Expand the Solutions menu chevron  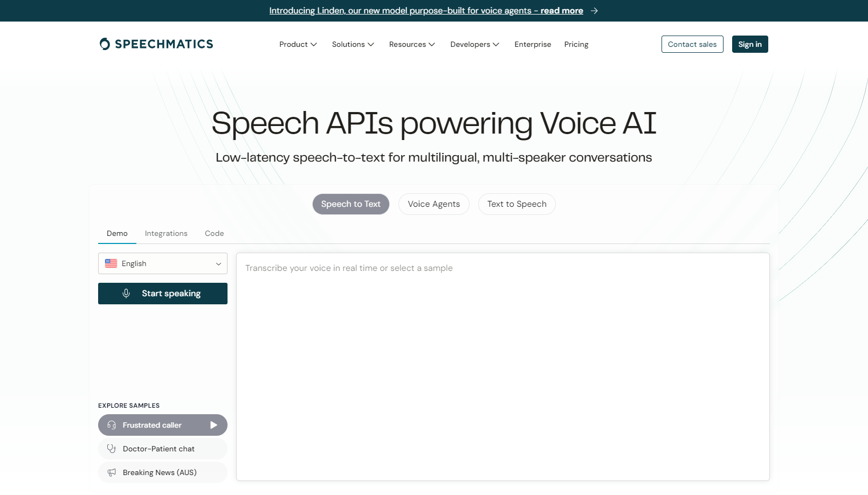coord(371,44)
